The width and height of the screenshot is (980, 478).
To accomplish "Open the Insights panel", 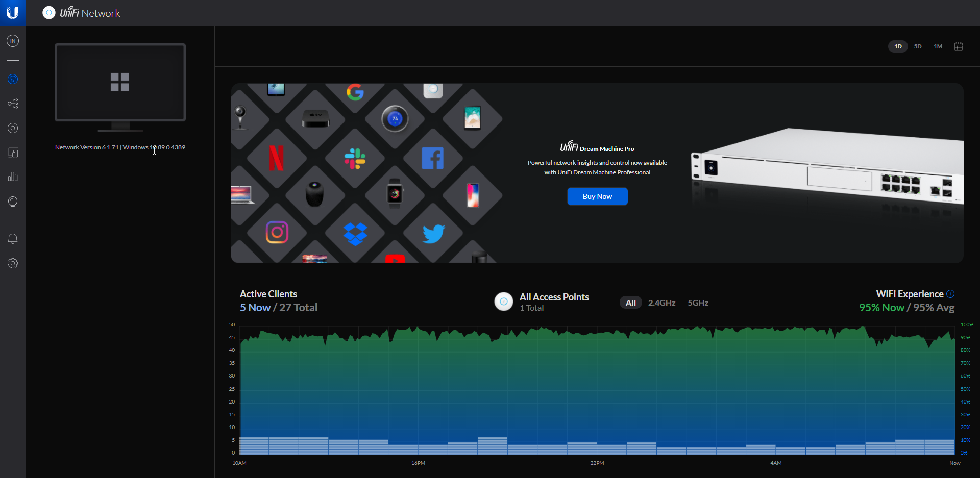I will click(13, 202).
